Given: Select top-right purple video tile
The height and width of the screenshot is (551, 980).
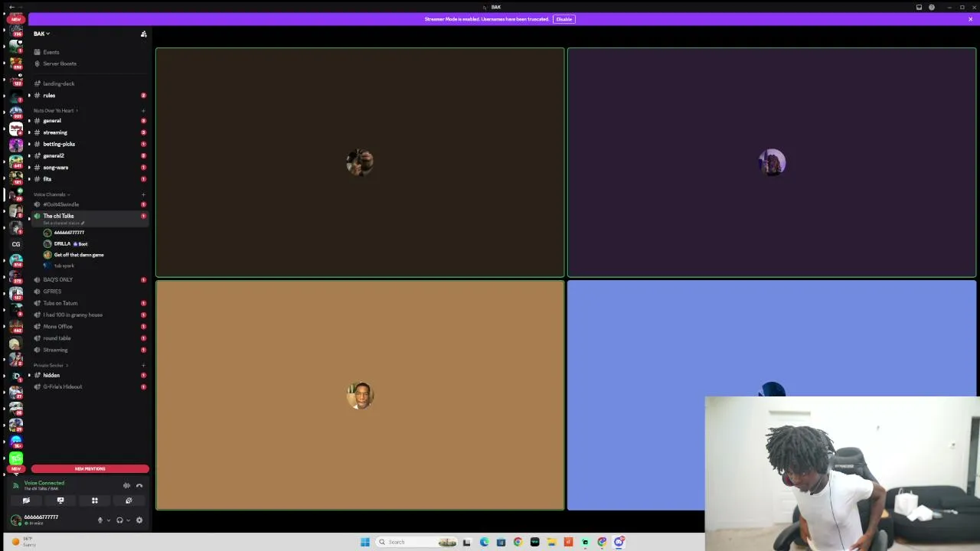Looking at the screenshot, I should click(x=772, y=162).
